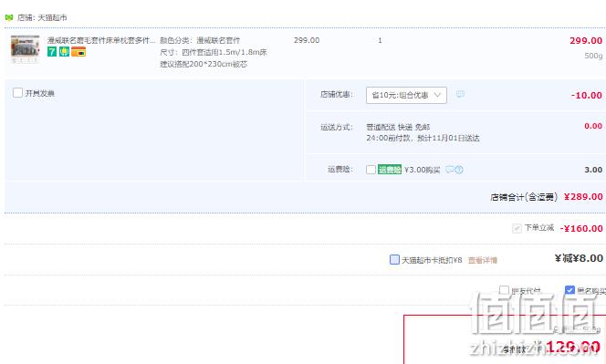
Task: Click the -¥160.00 instant discount amount
Action: [x=581, y=228]
